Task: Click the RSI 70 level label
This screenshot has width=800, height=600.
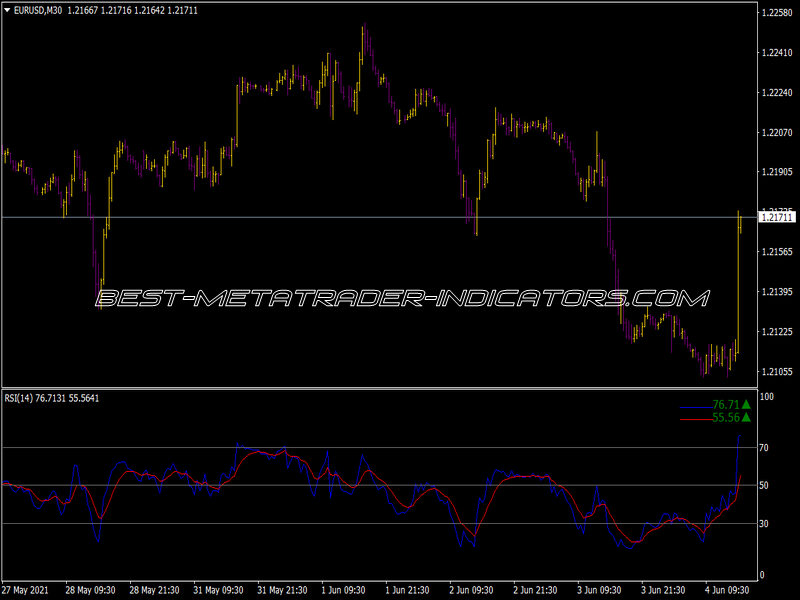Action: 764,448
